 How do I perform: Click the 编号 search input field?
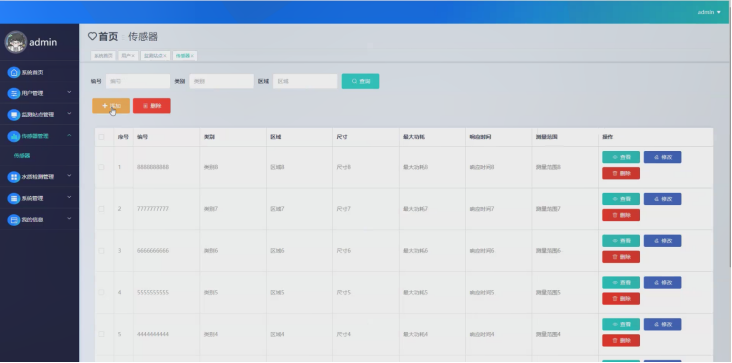[138, 81]
